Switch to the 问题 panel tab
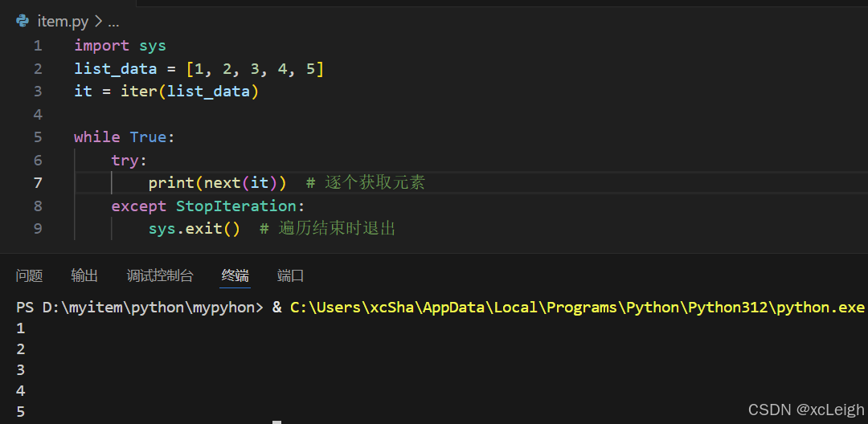Screen dimensions: 868x424 (x=30, y=275)
